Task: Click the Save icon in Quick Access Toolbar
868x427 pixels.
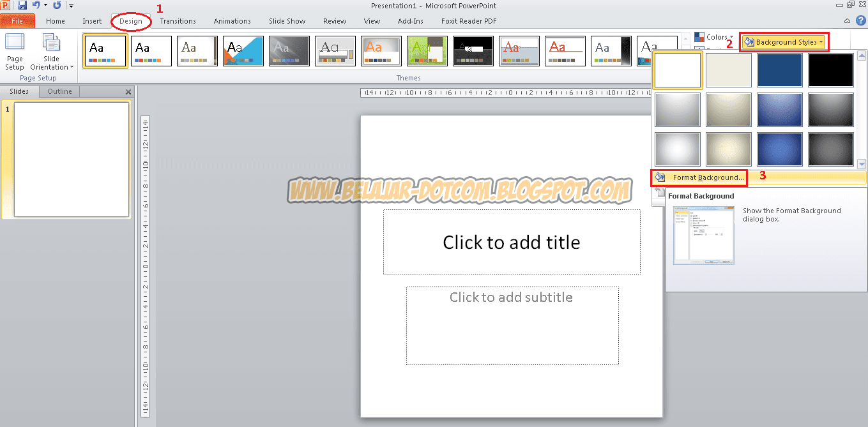Action: click(x=22, y=5)
